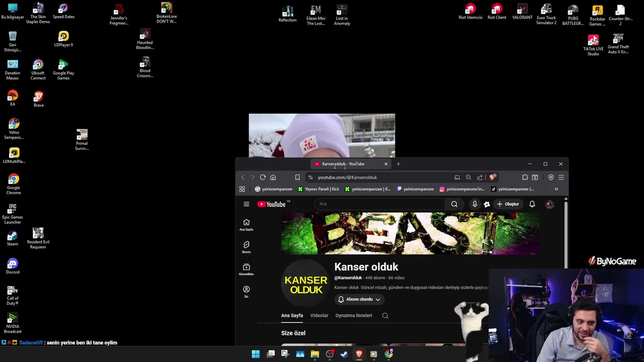Open the Twitch yalnizsempanzee bookmark
This screenshot has height=362, width=644.
point(416,189)
